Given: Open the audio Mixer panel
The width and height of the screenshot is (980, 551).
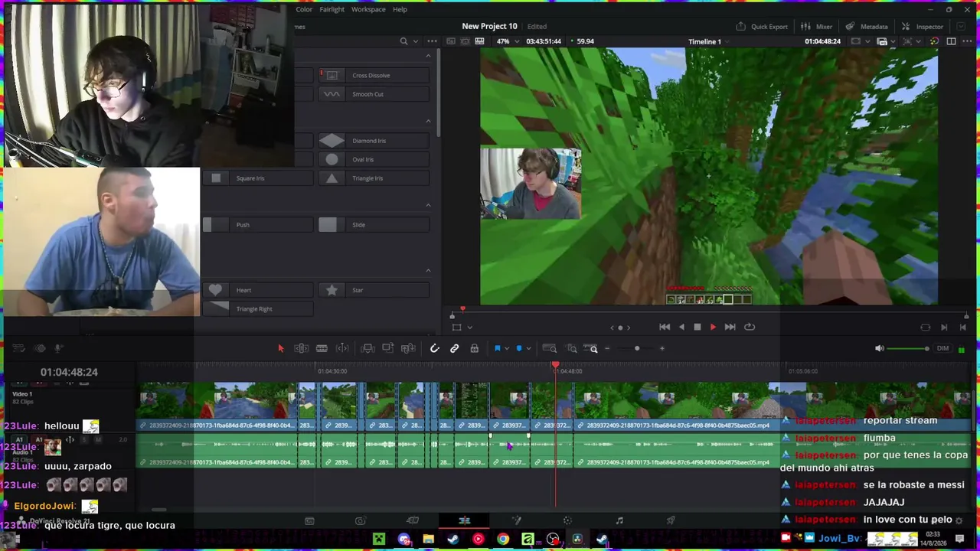Looking at the screenshot, I should click(x=818, y=27).
